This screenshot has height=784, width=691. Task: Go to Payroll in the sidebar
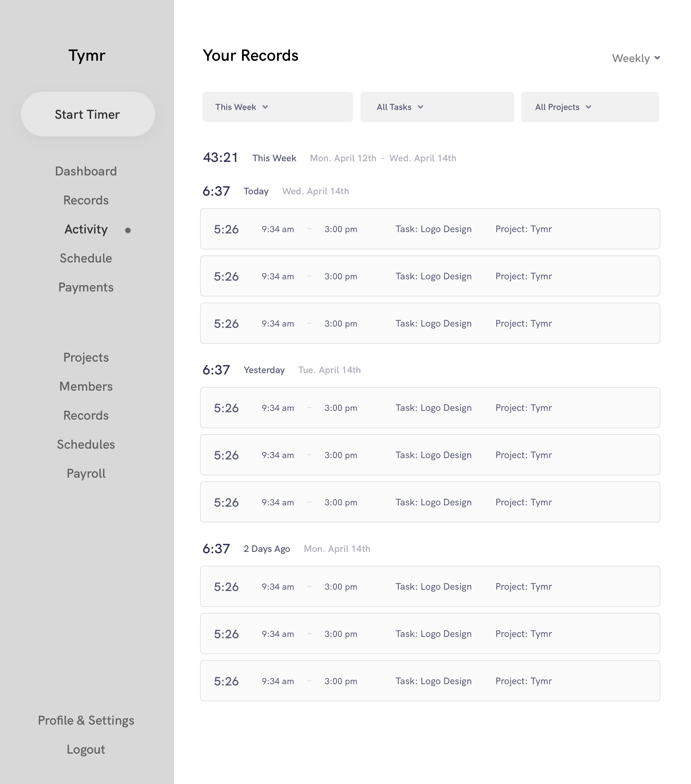point(86,474)
